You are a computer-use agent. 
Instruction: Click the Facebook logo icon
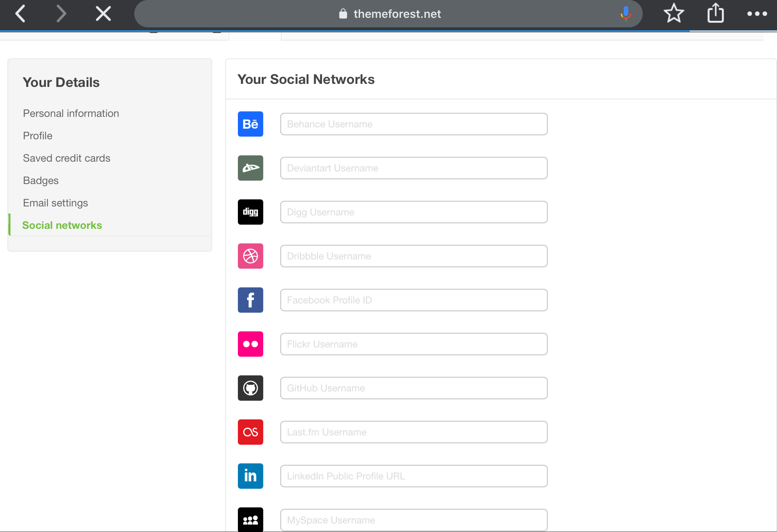(250, 300)
